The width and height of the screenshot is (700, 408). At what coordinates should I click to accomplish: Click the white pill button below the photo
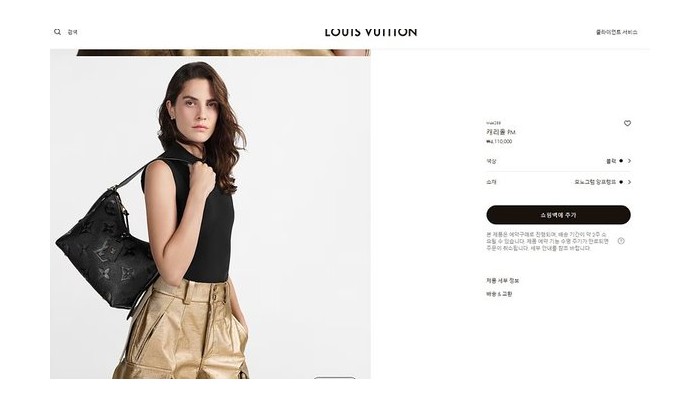pyautogui.click(x=335, y=378)
